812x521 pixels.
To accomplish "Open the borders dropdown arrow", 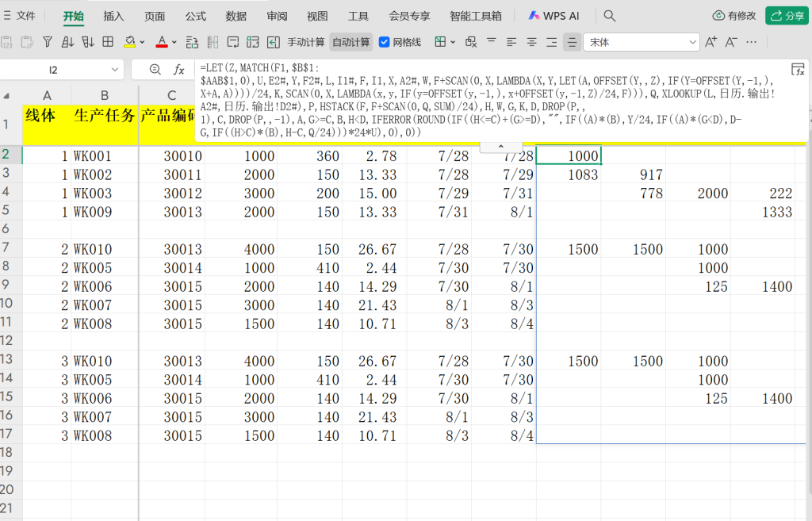I will coord(453,43).
